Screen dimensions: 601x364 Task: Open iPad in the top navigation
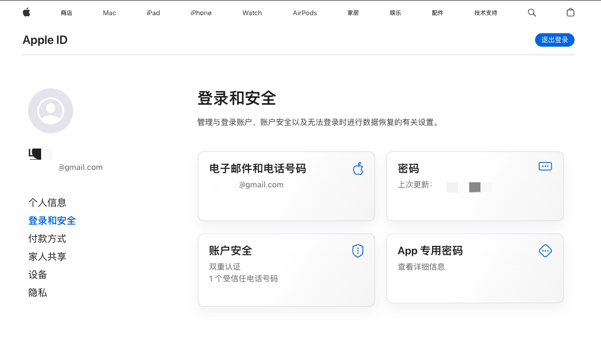[x=153, y=13]
